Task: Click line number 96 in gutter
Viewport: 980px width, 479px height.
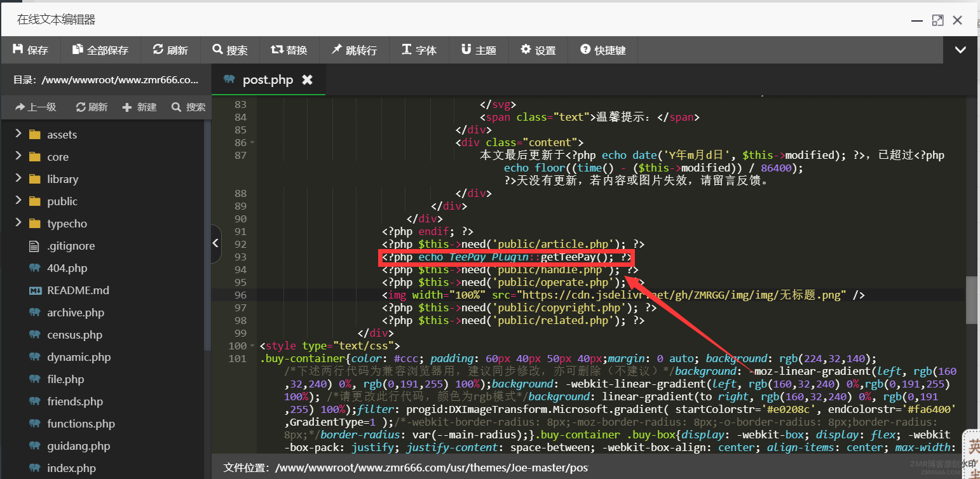Action: tap(240, 295)
